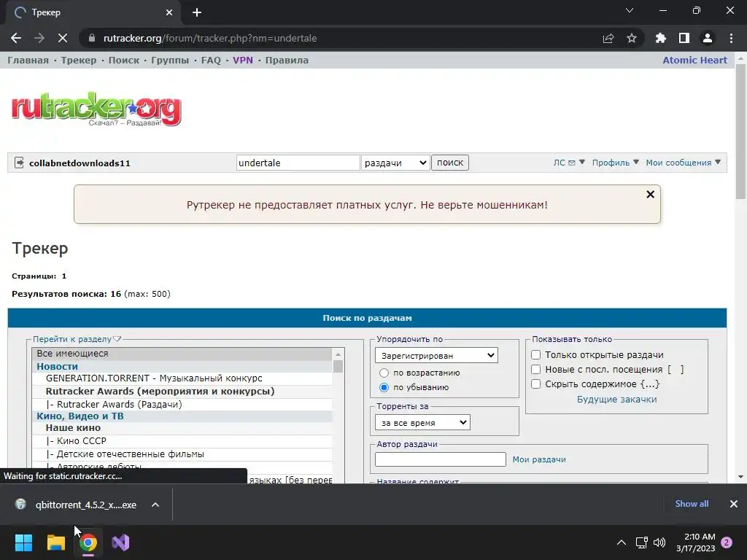Viewport: 747px width, 560px height.
Task: Open Поиск in the top menu
Action: (124, 61)
